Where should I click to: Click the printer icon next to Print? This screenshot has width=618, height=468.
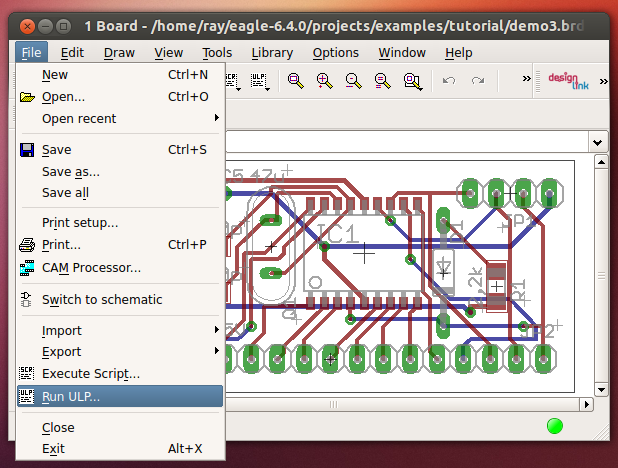click(x=27, y=245)
